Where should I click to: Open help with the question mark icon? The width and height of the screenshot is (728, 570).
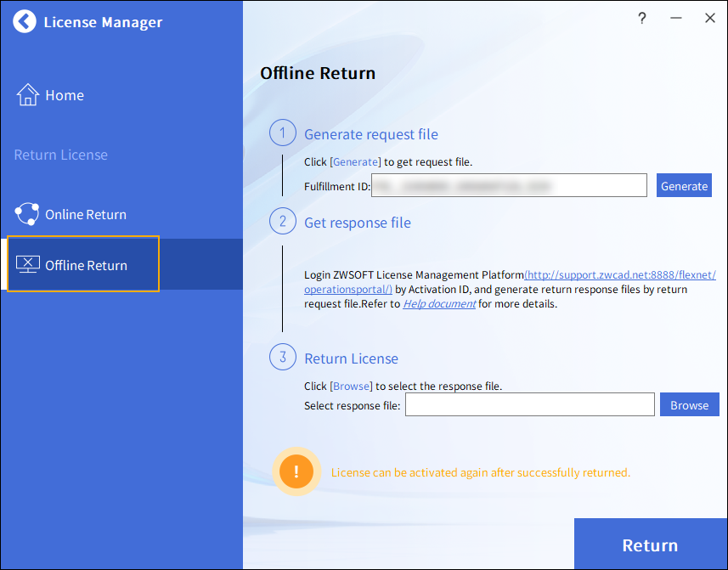click(642, 18)
